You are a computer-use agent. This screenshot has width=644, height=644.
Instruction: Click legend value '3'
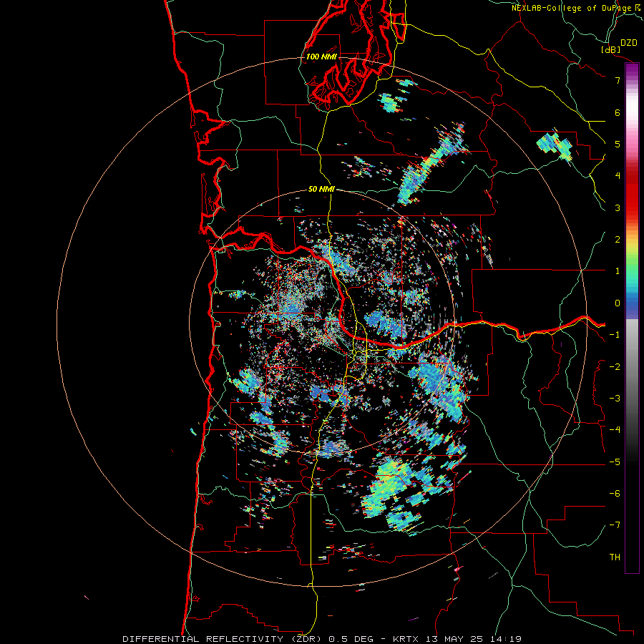618,208
